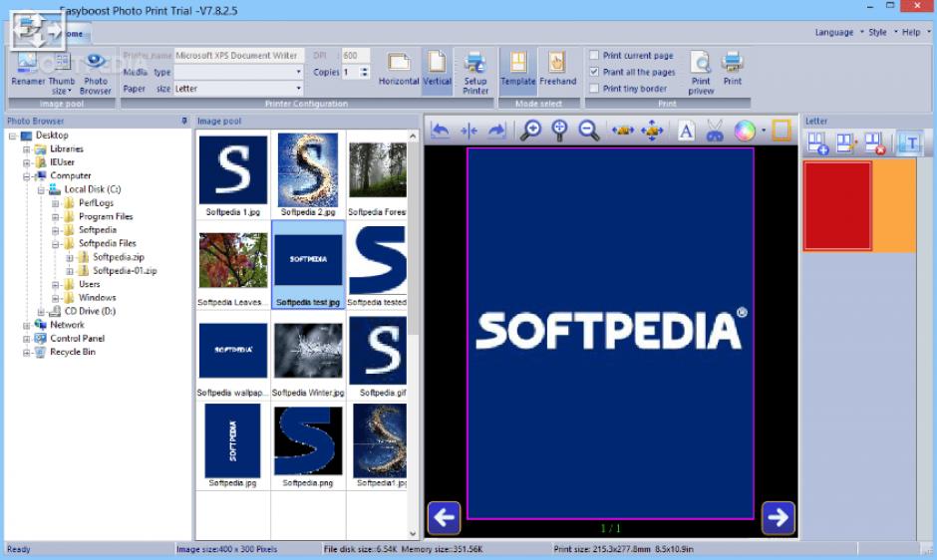Click the DPI input field
Image resolution: width=937 pixels, height=560 pixels.
click(356, 56)
